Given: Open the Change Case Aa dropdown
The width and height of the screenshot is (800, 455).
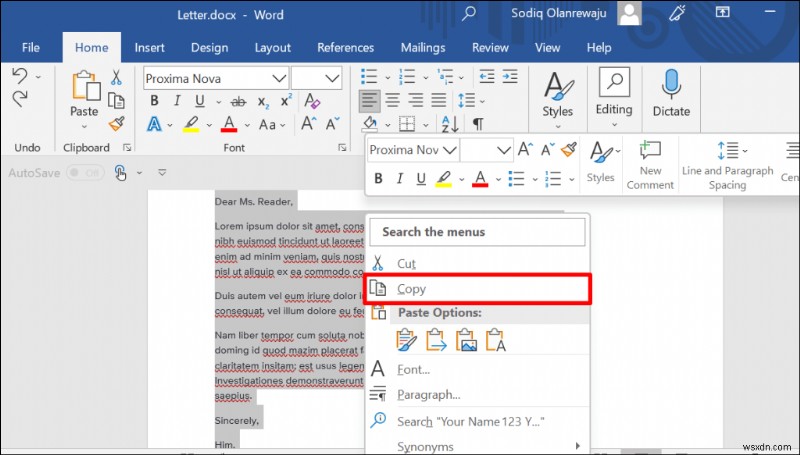Looking at the screenshot, I should pyautogui.click(x=272, y=124).
